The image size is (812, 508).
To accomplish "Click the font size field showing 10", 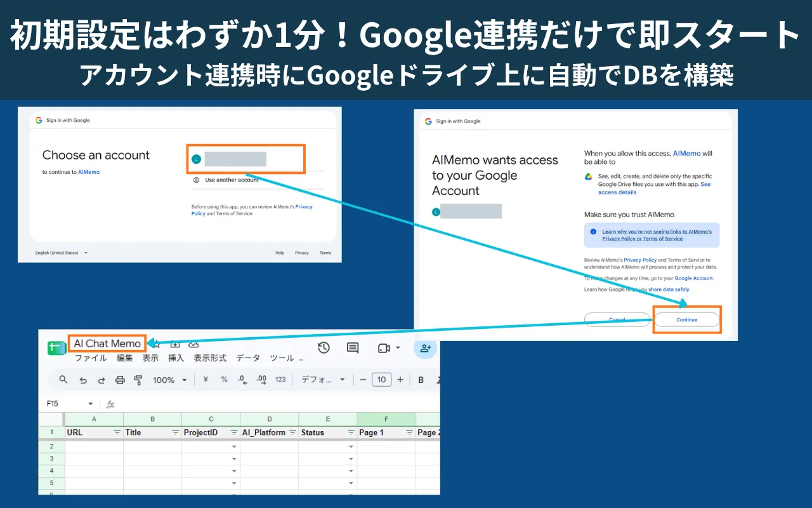I will pyautogui.click(x=381, y=380).
